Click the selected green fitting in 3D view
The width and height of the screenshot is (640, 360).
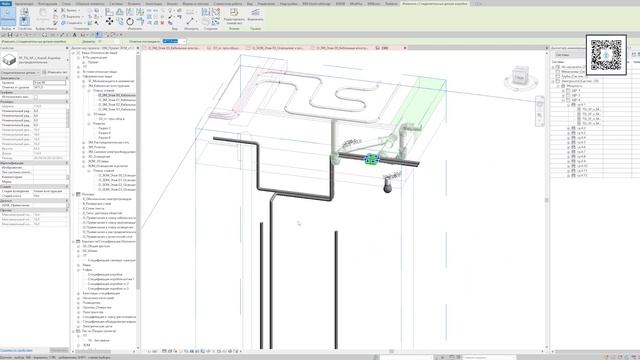click(x=371, y=159)
